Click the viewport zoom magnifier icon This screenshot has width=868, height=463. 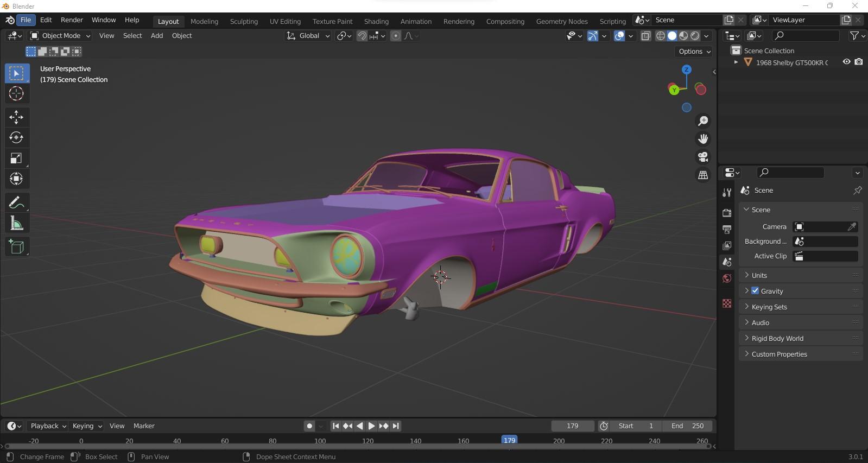pos(703,120)
